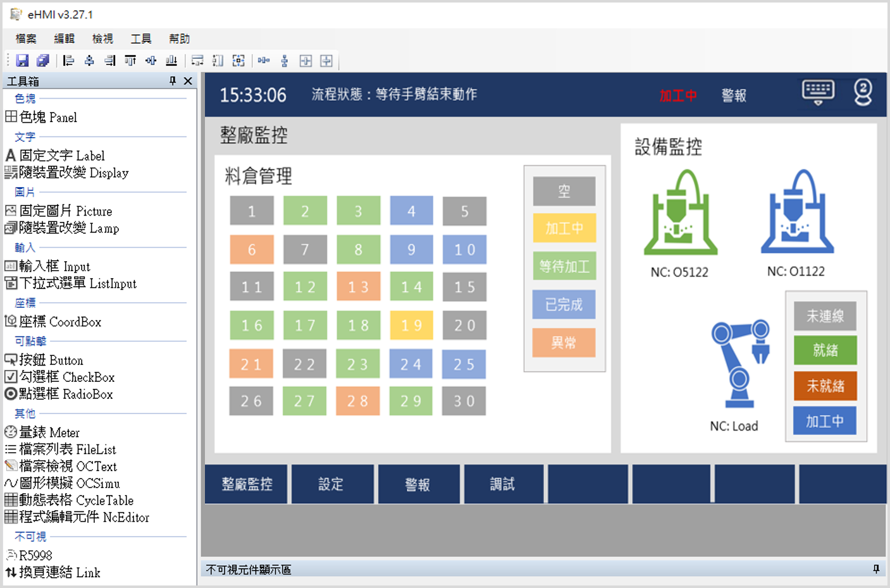Click the user profile icon in header
Image resolution: width=890 pixels, height=588 pixels.
(863, 92)
